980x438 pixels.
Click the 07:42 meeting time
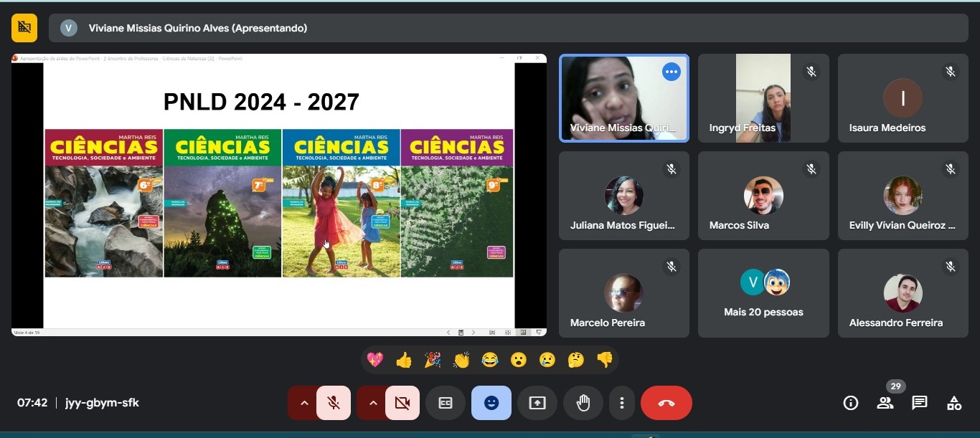coord(32,403)
